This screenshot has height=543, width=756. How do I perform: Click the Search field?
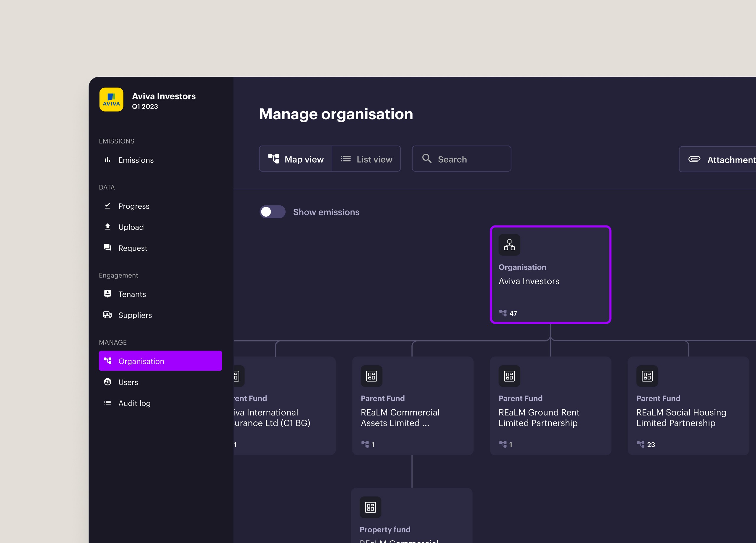pos(461,159)
